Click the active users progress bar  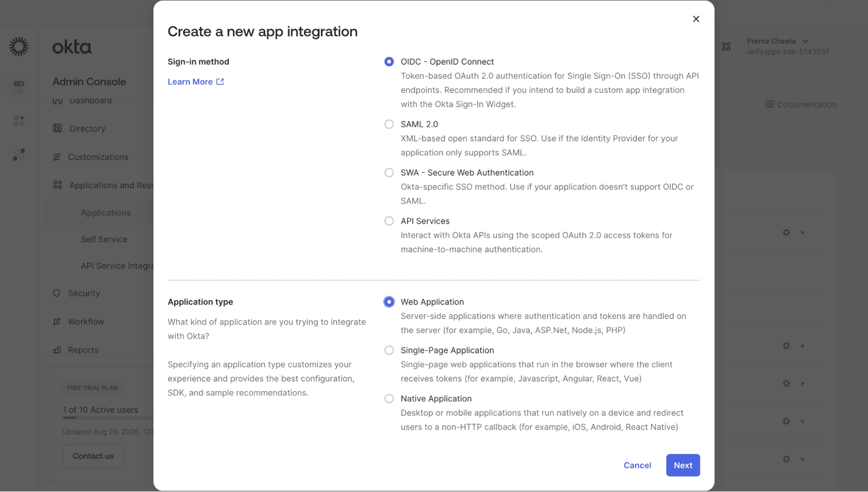coord(108,418)
